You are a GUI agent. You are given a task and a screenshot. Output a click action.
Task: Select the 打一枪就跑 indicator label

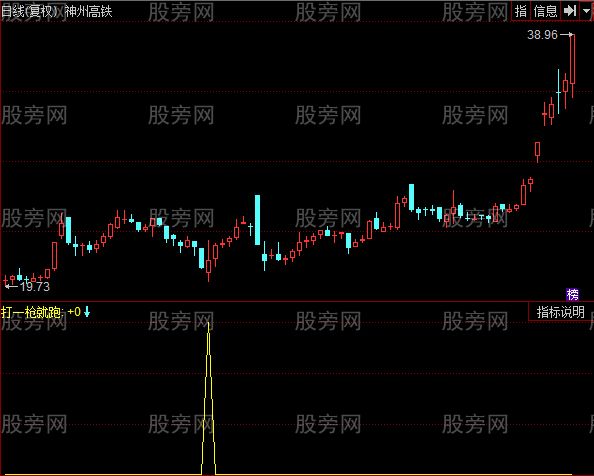[x=32, y=312]
